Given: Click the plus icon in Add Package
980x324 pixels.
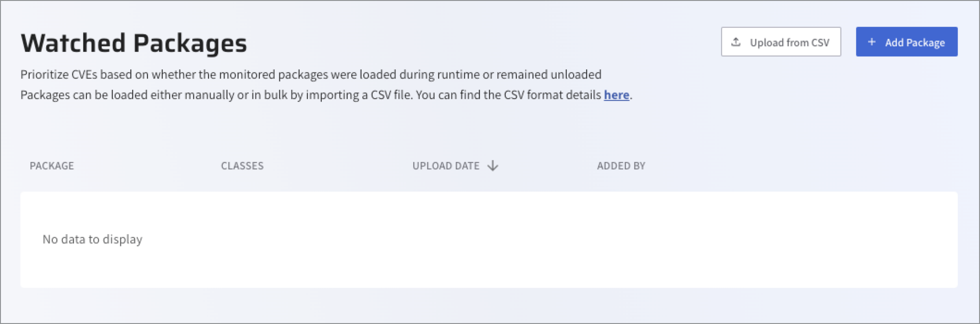Looking at the screenshot, I should pos(871,42).
